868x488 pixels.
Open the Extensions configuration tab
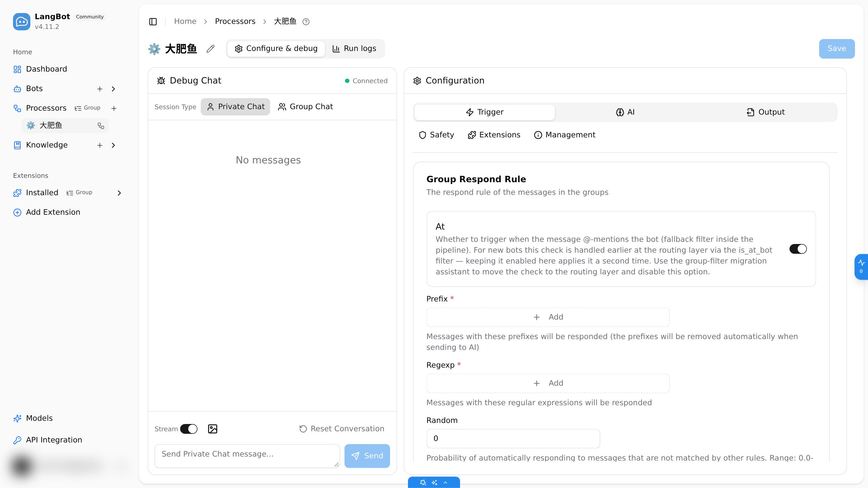(x=494, y=135)
